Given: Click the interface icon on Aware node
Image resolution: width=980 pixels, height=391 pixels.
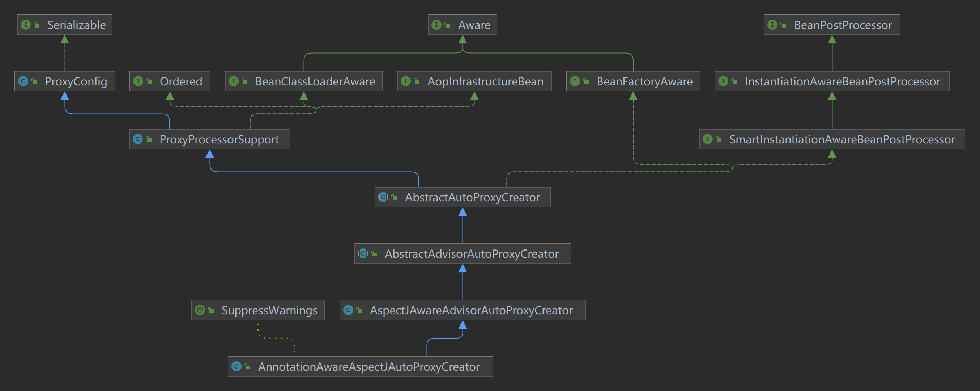Looking at the screenshot, I should coord(436,25).
